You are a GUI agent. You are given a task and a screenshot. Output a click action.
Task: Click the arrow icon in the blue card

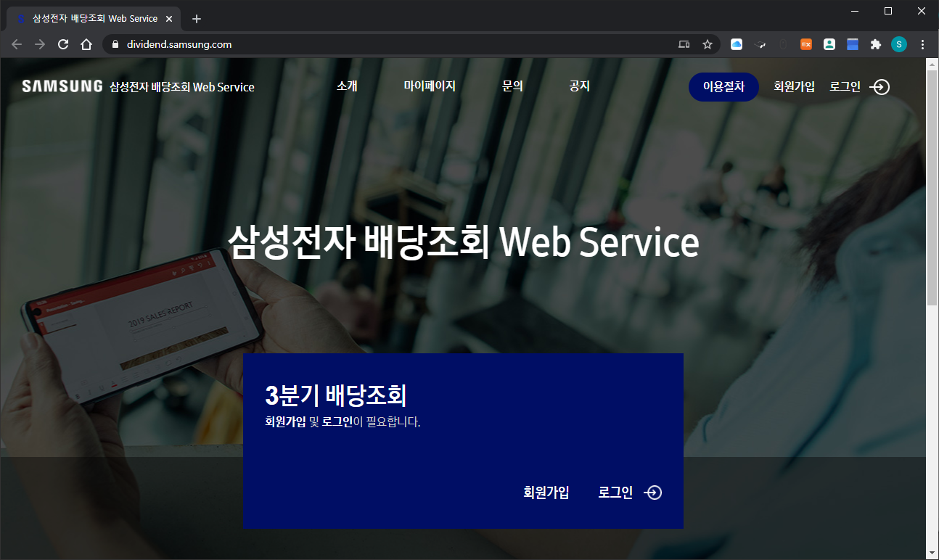click(x=653, y=493)
